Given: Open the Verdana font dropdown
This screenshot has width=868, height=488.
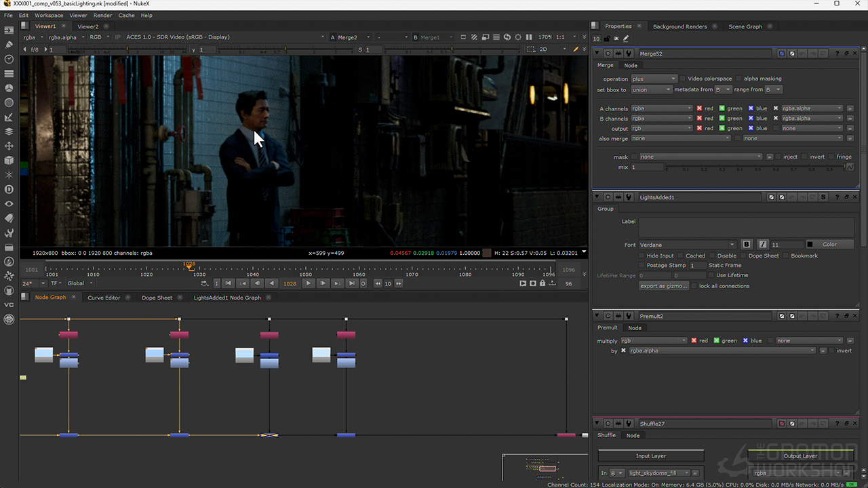Looking at the screenshot, I should coord(686,245).
